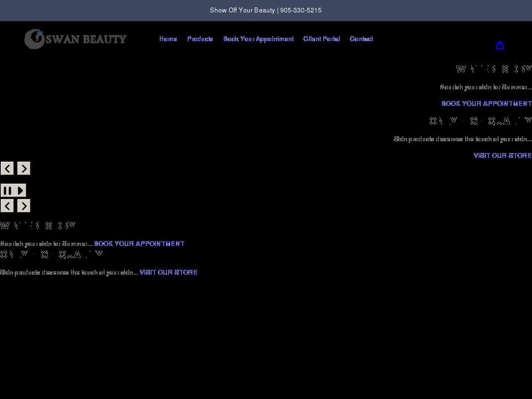Click the Swan Beauty logo
532x399 pixels.
pos(75,39)
